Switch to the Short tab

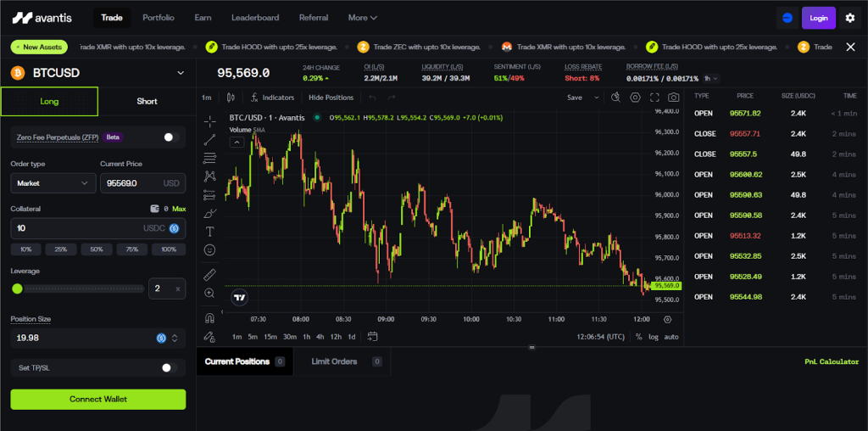point(147,101)
